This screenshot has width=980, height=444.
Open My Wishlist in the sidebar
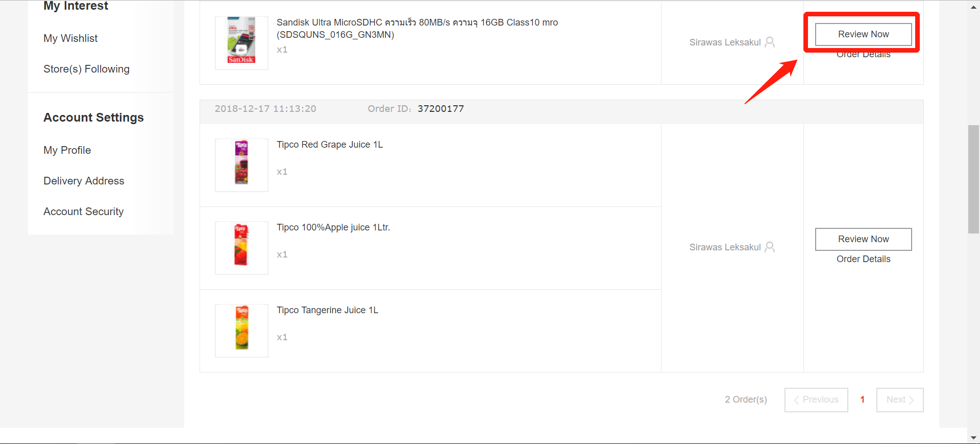coord(70,38)
